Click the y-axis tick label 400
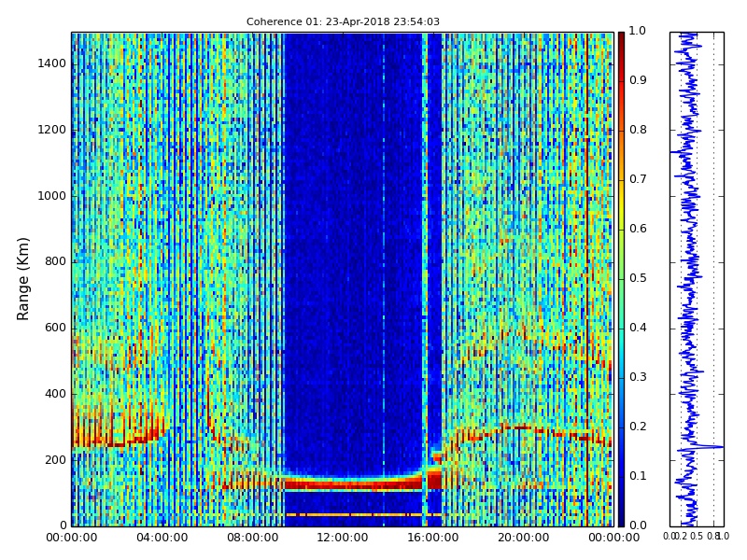Screen dimensions: 747x560 pos(56,394)
